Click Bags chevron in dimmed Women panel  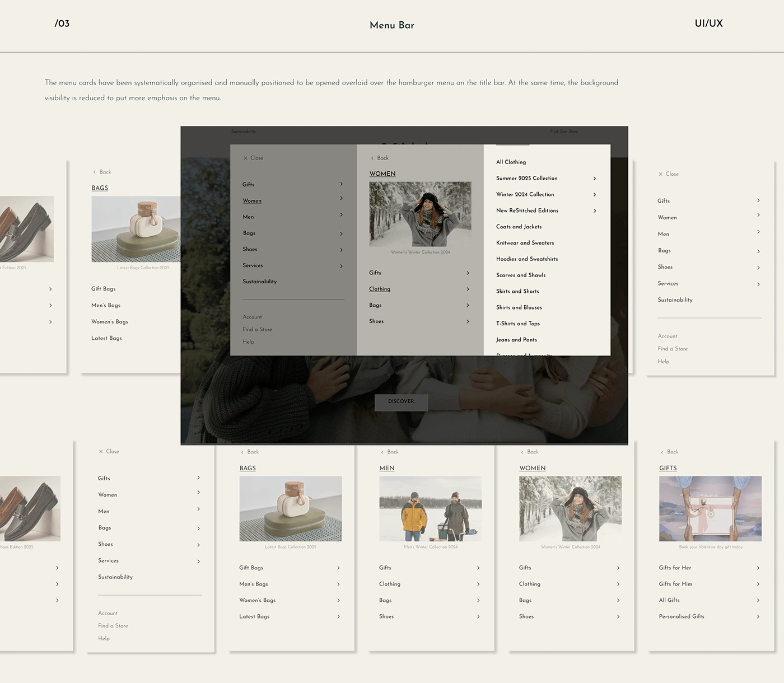point(468,306)
